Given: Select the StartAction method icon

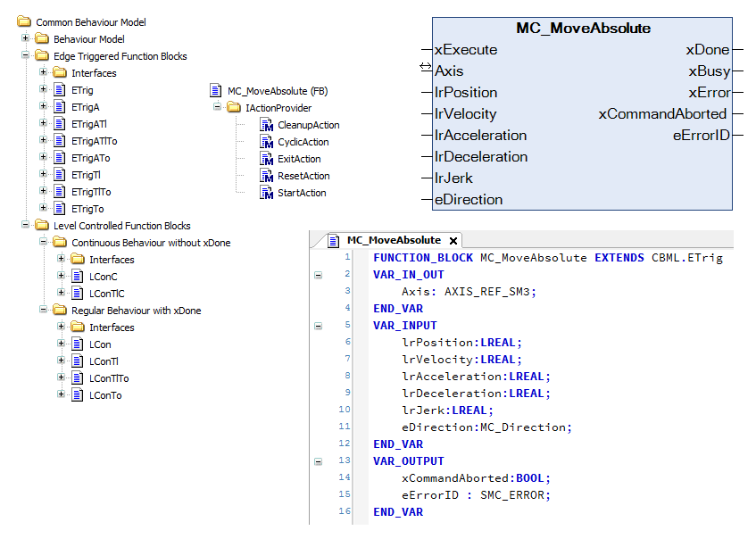Looking at the screenshot, I should tap(266, 193).
